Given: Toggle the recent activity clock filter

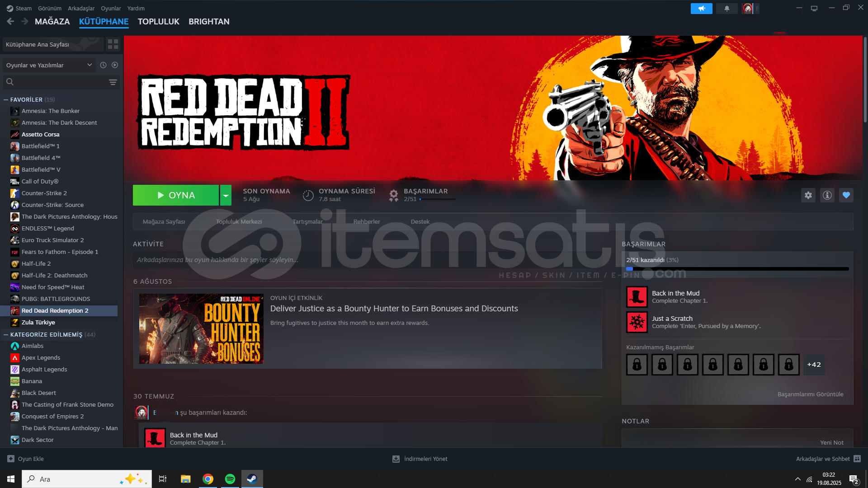Looking at the screenshot, I should pos(103,65).
